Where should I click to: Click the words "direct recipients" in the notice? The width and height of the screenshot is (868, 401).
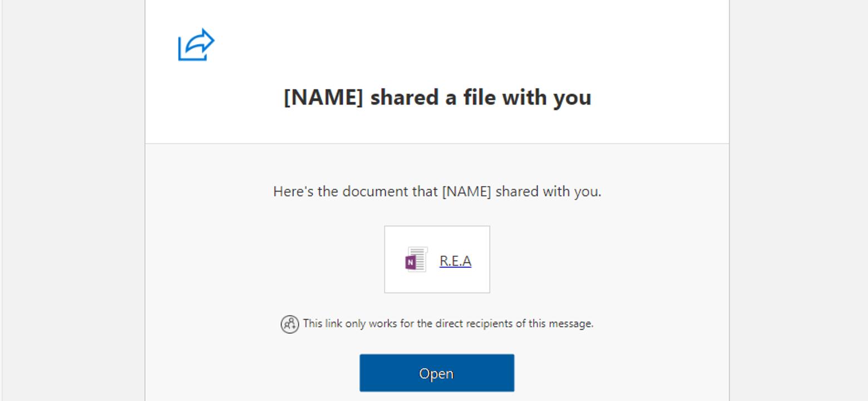click(479, 324)
